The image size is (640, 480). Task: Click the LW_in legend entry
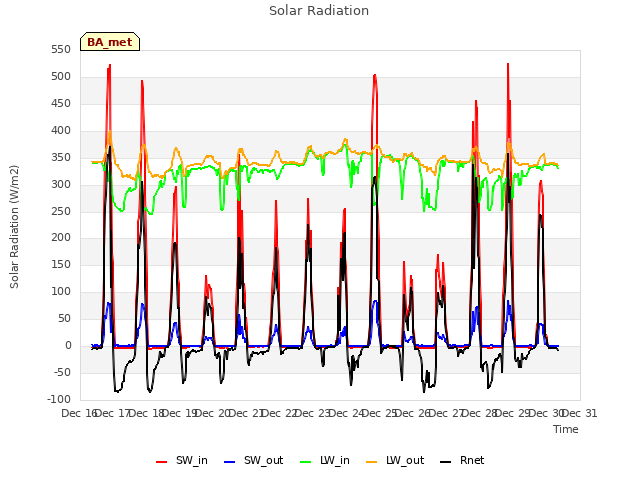click(325, 460)
